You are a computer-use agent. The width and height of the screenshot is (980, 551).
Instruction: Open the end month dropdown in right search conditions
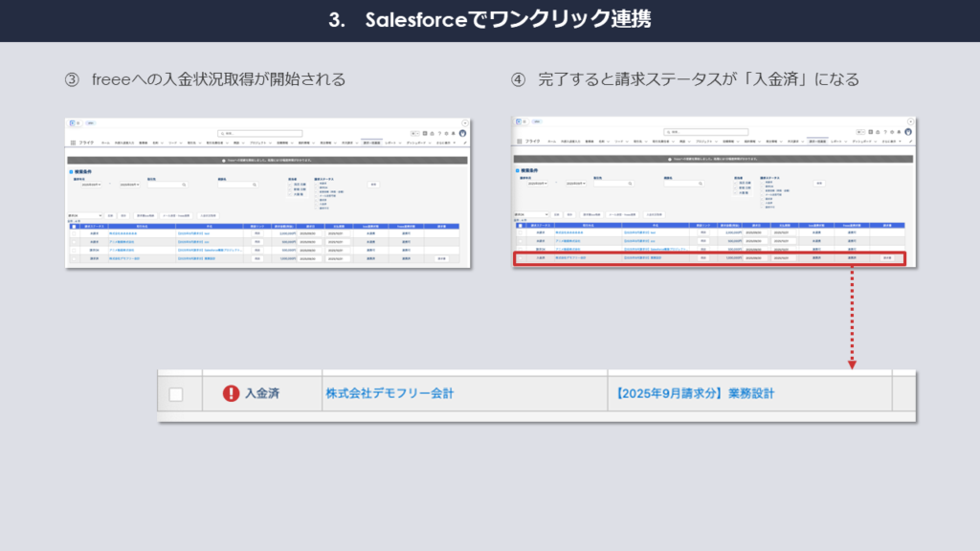(575, 184)
